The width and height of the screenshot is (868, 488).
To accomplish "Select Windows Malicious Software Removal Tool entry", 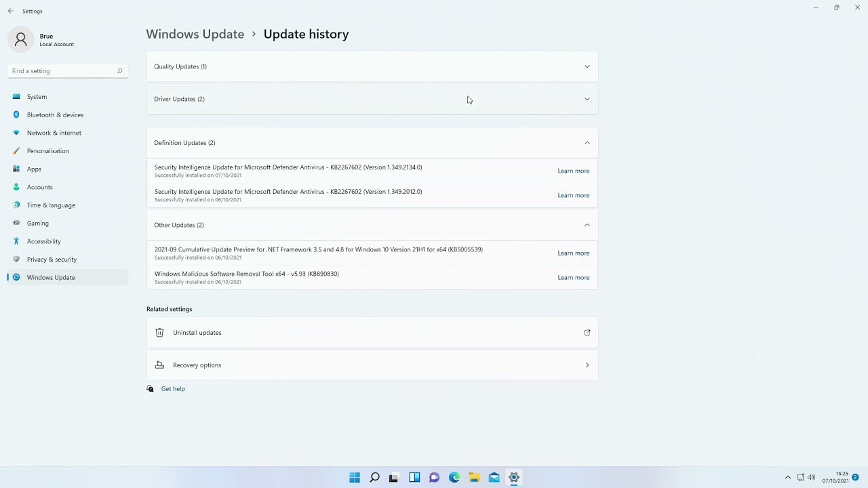I will point(247,274).
